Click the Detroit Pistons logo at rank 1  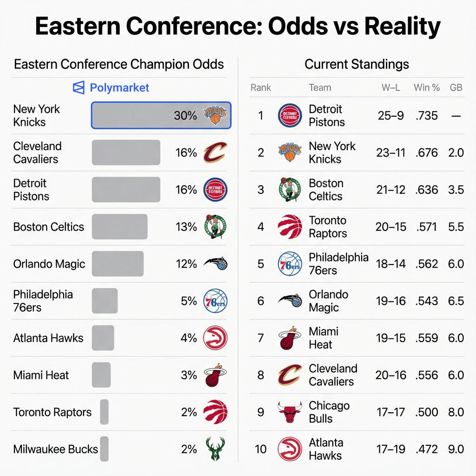click(x=290, y=116)
